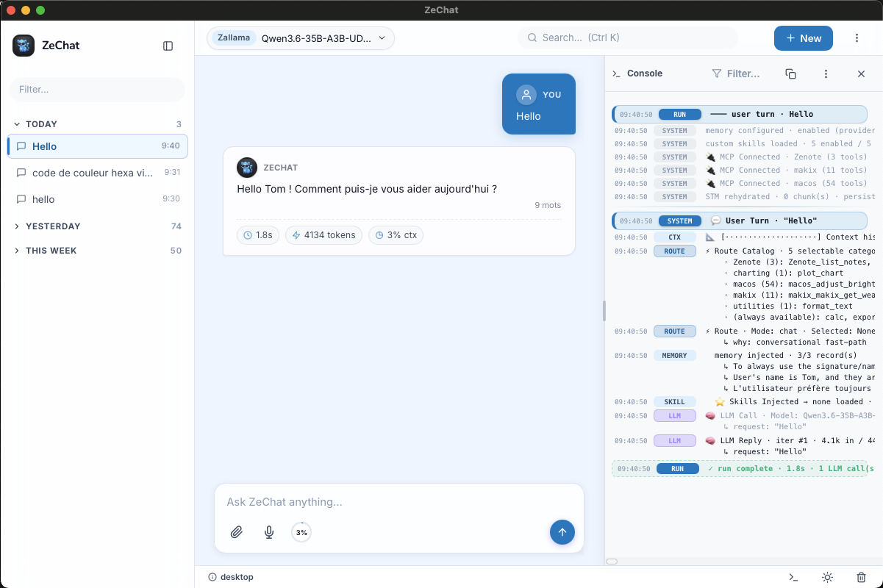Click the custom skills loaded log line
883x588 pixels.
coord(743,144)
